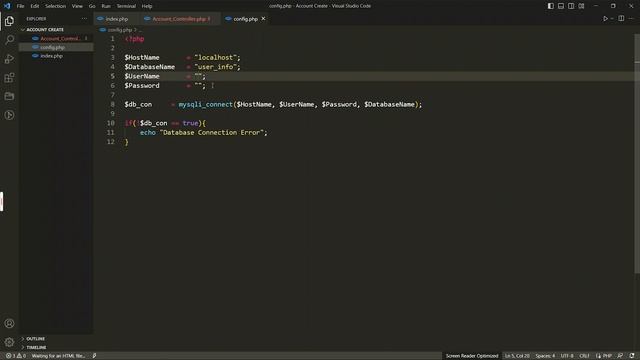Viewport: 640px width, 360px height.
Task: Click the "localhost" string on line 3
Action: [216, 58]
